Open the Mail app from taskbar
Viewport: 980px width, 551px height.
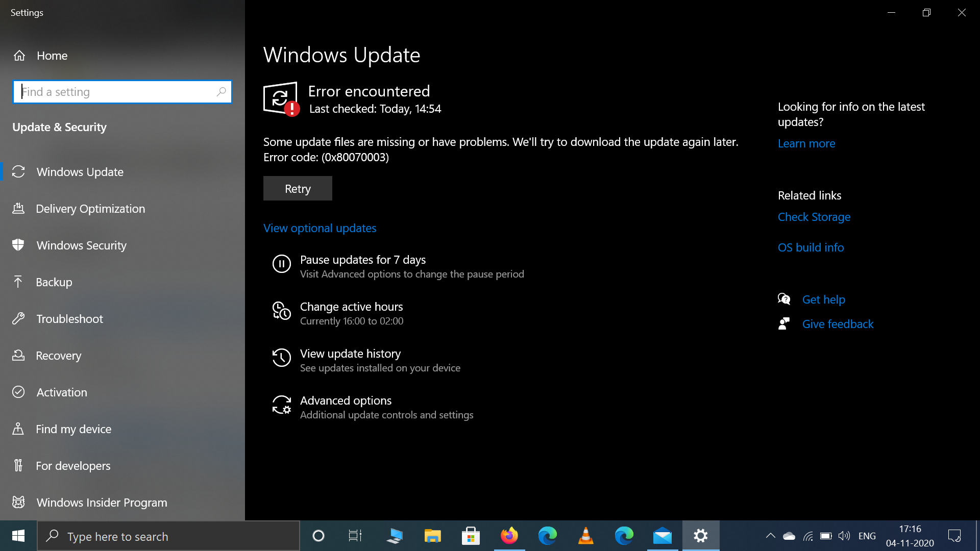click(663, 536)
